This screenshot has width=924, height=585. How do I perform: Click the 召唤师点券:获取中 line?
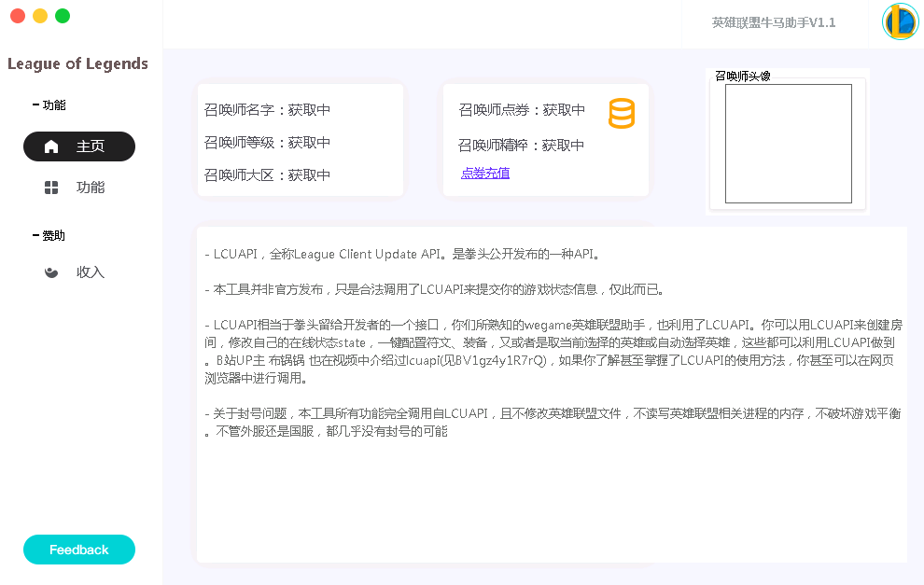click(522, 109)
